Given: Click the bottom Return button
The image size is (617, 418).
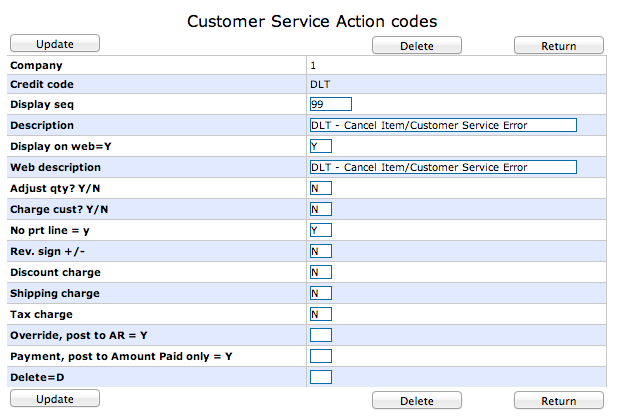Looking at the screenshot, I should pos(559,400).
